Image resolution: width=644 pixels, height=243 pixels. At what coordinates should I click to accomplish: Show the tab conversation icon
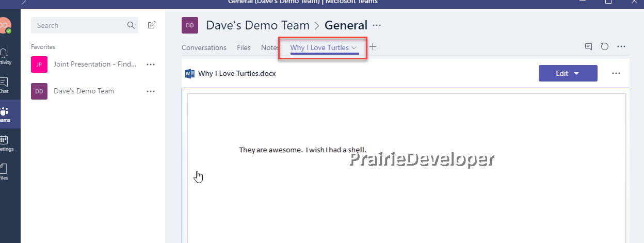(x=588, y=46)
